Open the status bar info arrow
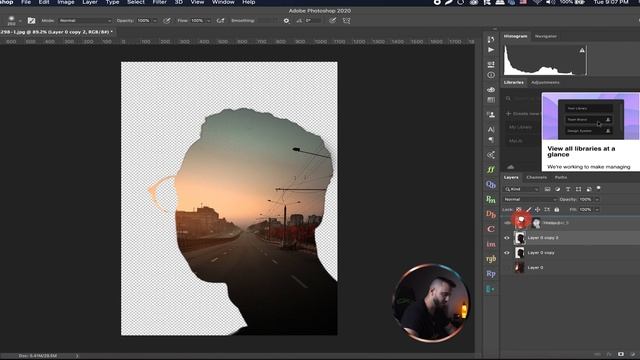This screenshot has width=640, height=360. click(x=77, y=356)
